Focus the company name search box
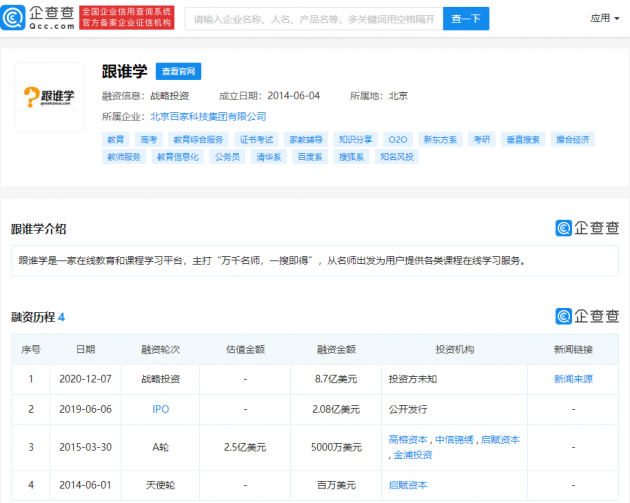 point(314,18)
